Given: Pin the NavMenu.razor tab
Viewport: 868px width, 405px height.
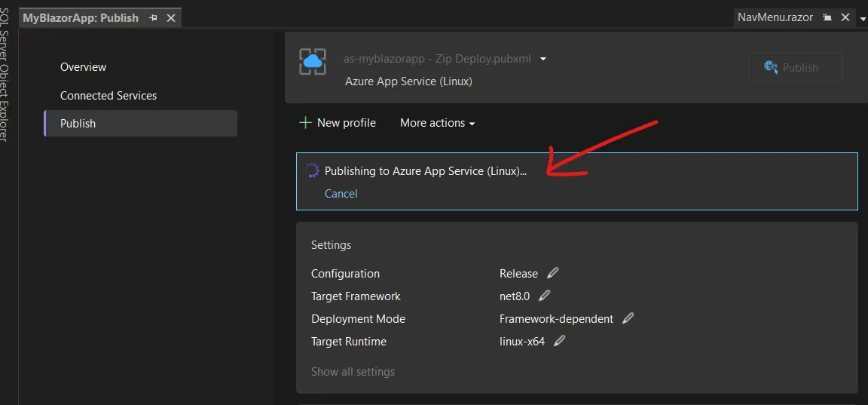Looking at the screenshot, I should 827,18.
